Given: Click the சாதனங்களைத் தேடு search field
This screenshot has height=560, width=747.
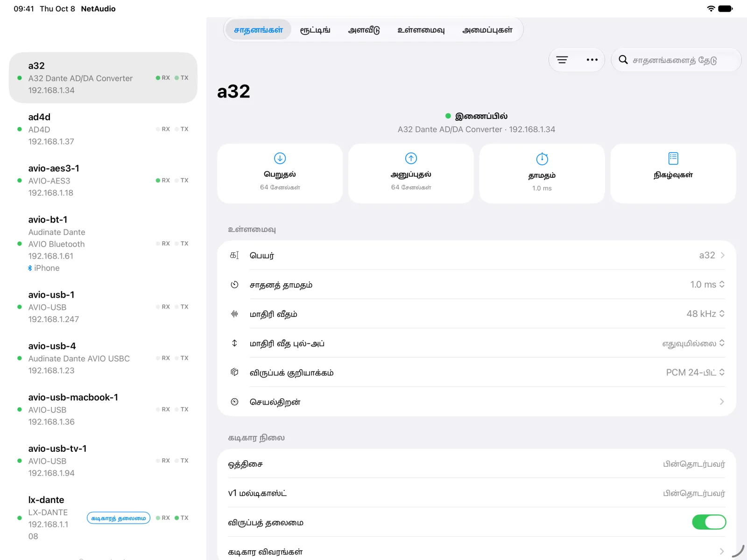Looking at the screenshot, I should tap(676, 60).
